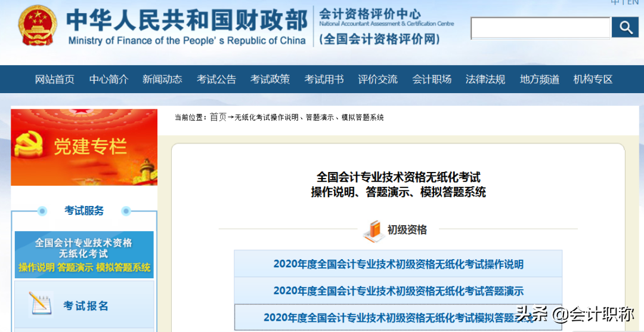The image size is (644, 332).
Task: Click the notepad icon beside 考试报名
Action: coord(41,305)
